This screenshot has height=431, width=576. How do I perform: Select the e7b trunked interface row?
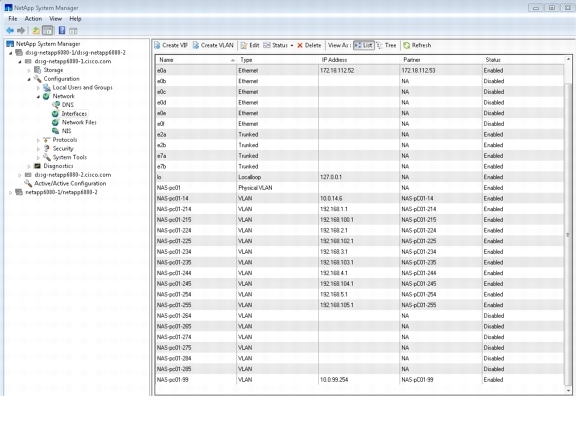[x=360, y=166]
